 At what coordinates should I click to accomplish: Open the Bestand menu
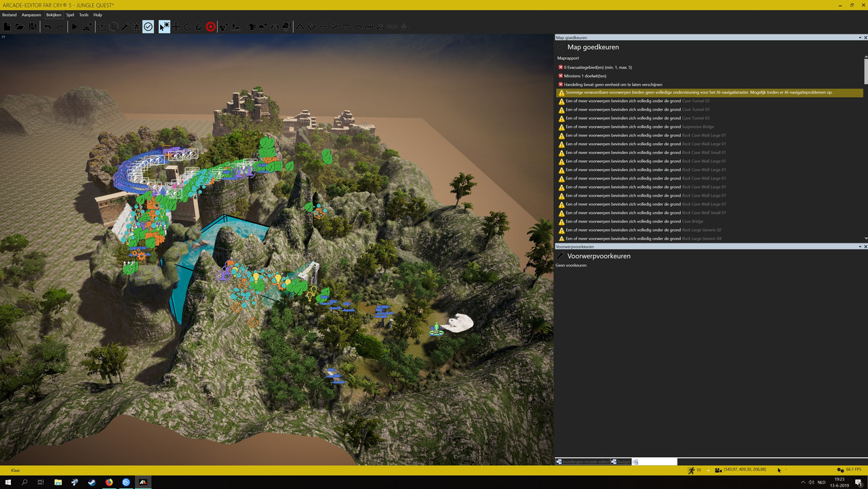coord(9,14)
